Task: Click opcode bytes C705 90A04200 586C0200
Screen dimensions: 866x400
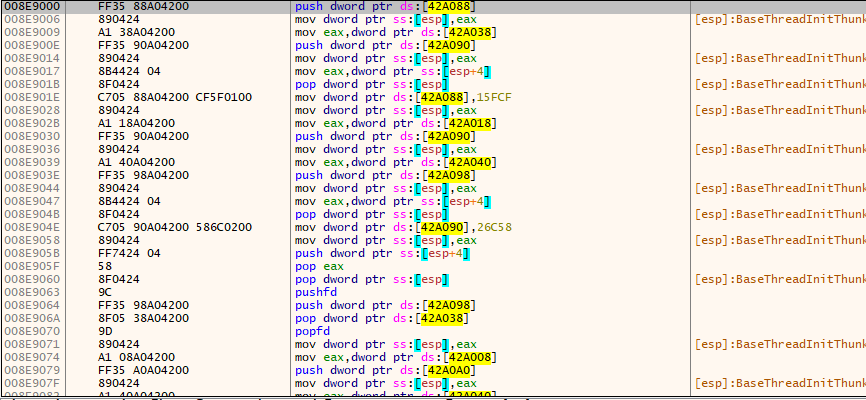Action: click(x=175, y=227)
